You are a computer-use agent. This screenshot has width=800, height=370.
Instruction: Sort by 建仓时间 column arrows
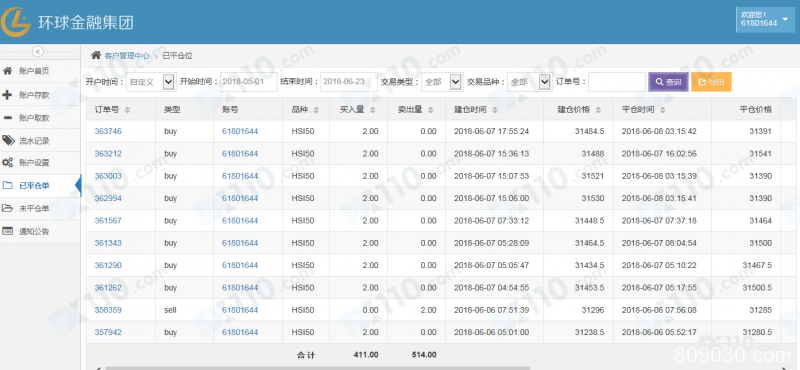tap(494, 110)
